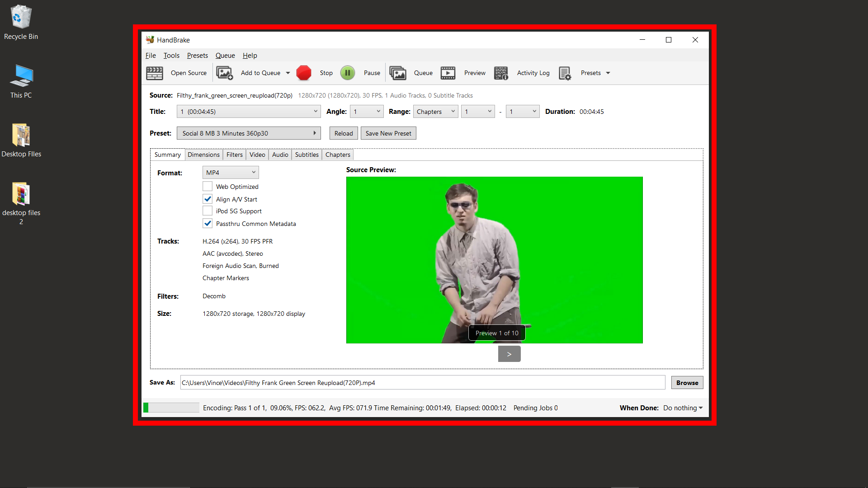
Task: Toggle the Web Optimized checkbox
Action: pyautogui.click(x=208, y=187)
